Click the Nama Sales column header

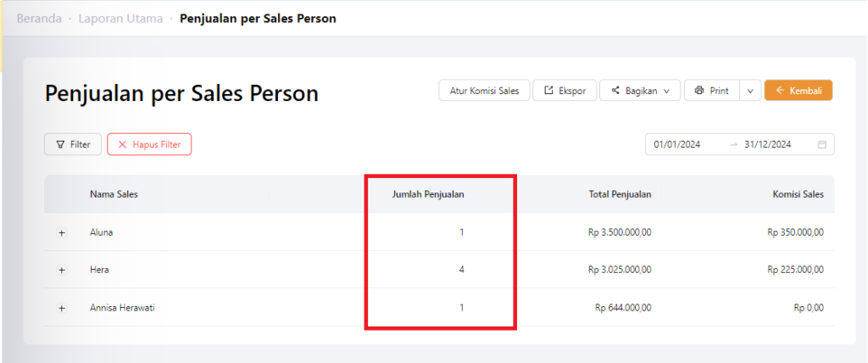pyautogui.click(x=114, y=194)
